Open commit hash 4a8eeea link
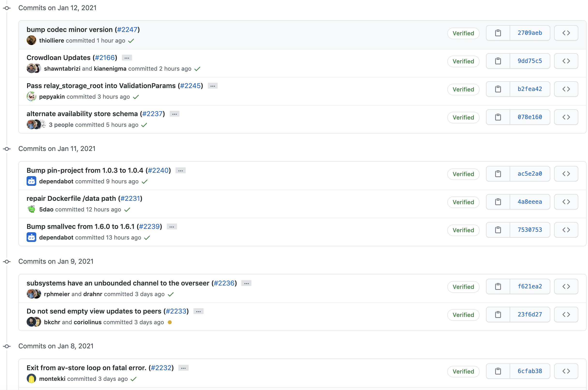Image resolution: width=588 pixels, height=390 pixels. (x=529, y=202)
